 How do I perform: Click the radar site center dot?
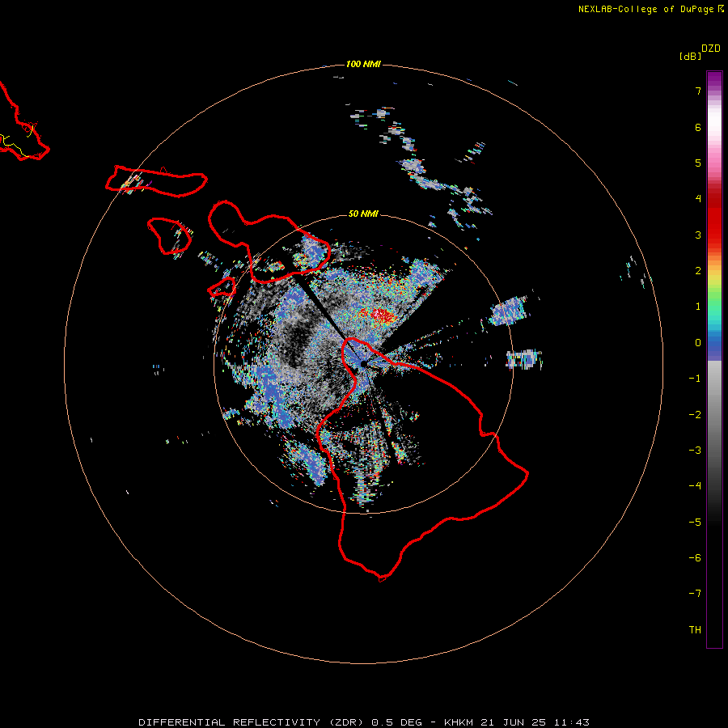(x=363, y=363)
